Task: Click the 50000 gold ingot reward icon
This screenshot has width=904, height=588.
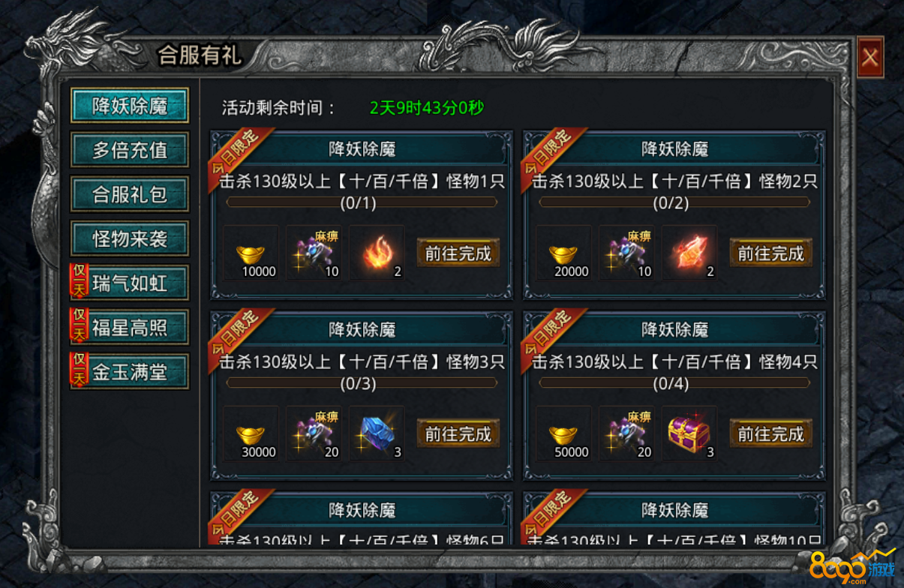Action: [563, 433]
